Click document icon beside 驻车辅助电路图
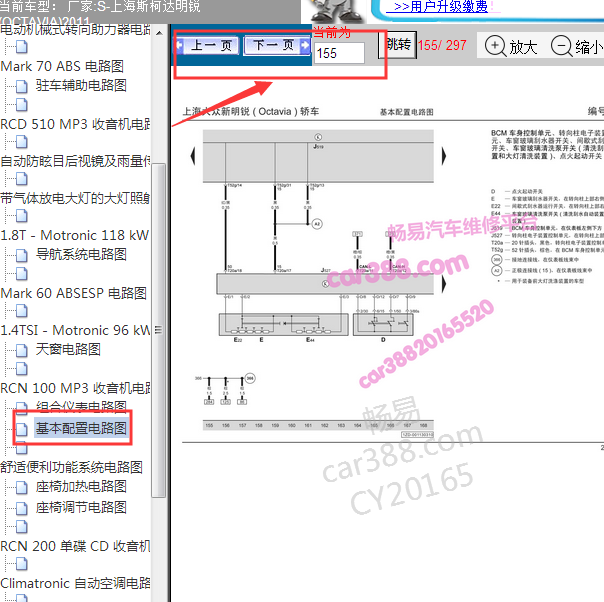 click(x=22, y=86)
